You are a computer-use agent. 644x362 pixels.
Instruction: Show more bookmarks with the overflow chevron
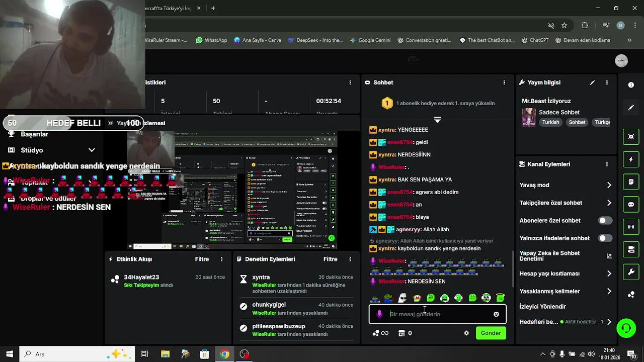pyautogui.click(x=629, y=40)
